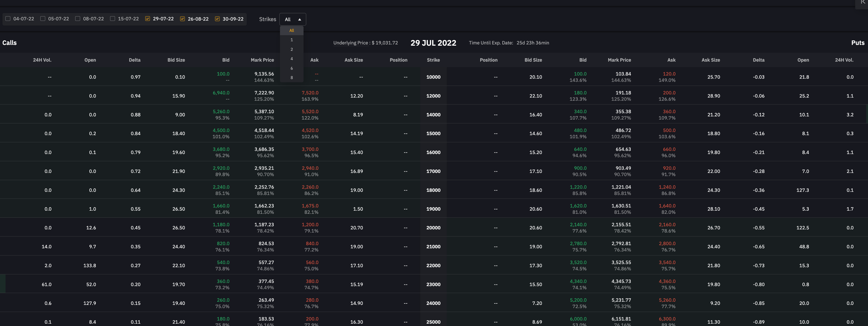Click call mark price 4,518.44
The width and height of the screenshot is (868, 326).
pyautogui.click(x=264, y=131)
